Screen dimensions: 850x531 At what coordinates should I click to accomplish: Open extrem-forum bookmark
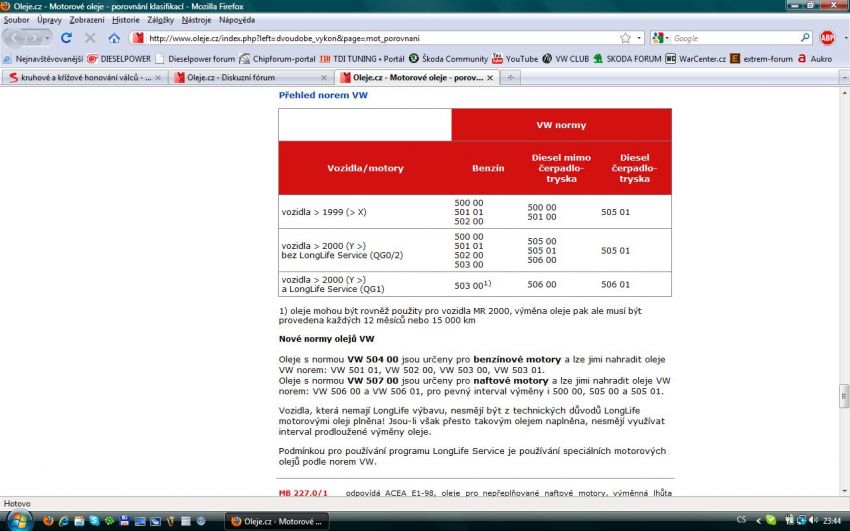click(x=762, y=59)
